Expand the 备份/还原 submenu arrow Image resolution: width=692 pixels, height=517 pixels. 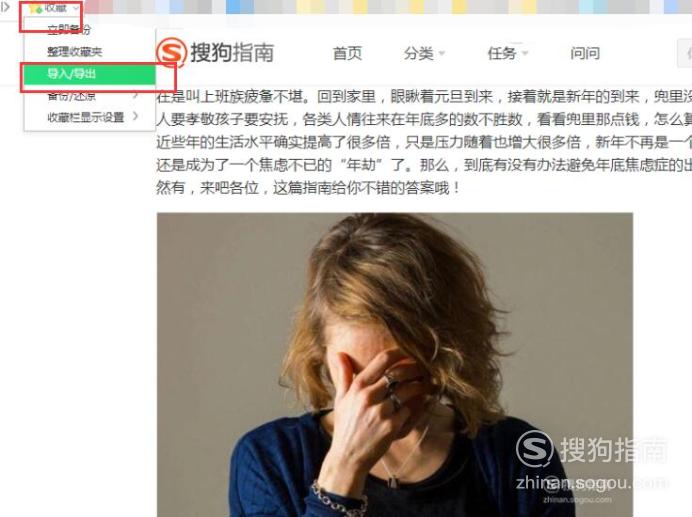tap(136, 95)
